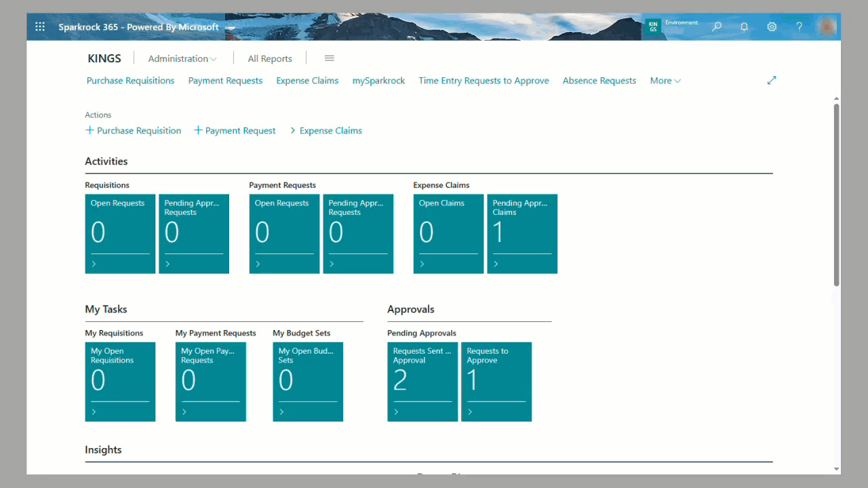Click arrow on Payment Requests Pending Approval tile
This screenshot has width=868, height=488.
332,264
